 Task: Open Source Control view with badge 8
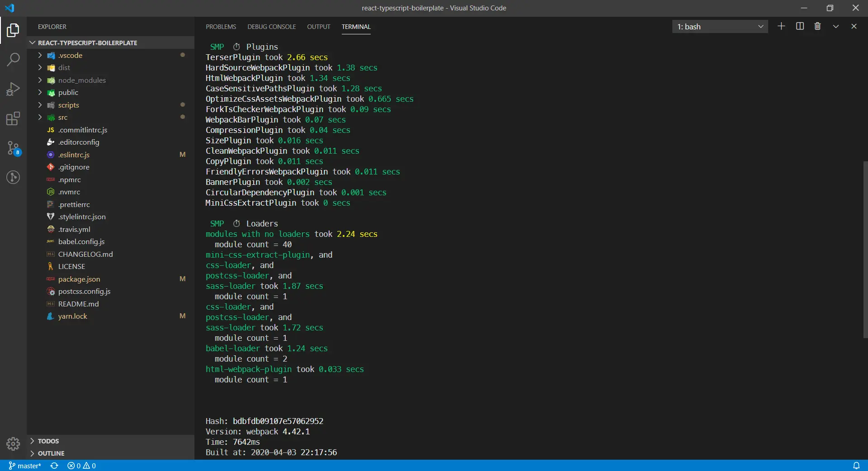(13, 148)
